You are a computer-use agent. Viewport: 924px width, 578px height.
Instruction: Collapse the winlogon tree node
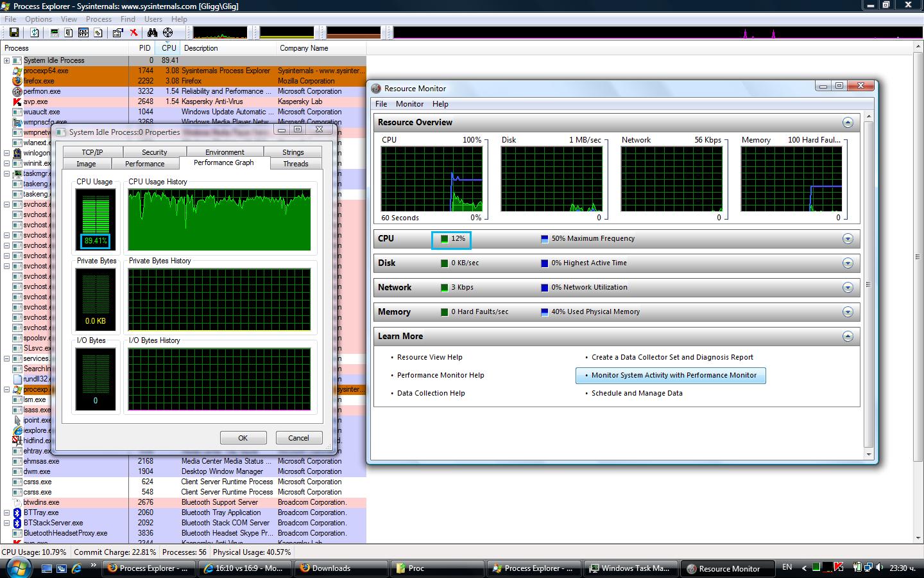point(6,153)
